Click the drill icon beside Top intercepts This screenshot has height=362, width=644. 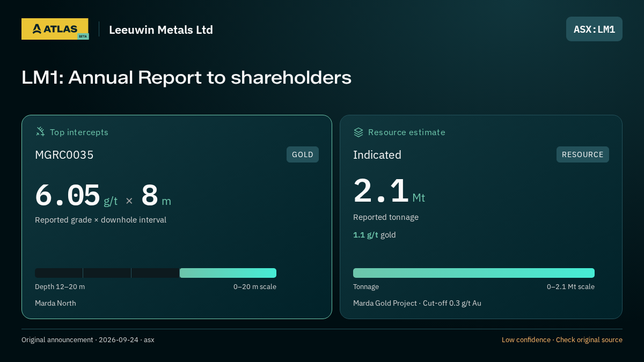point(40,132)
